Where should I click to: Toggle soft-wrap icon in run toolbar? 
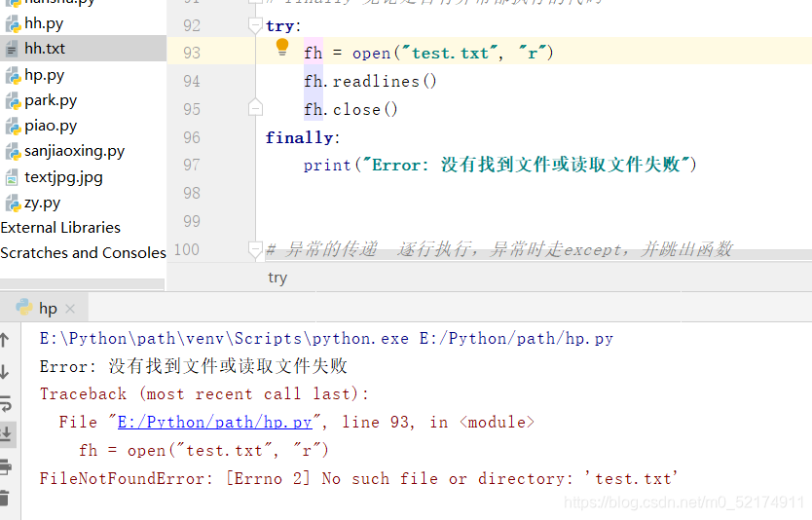5,403
